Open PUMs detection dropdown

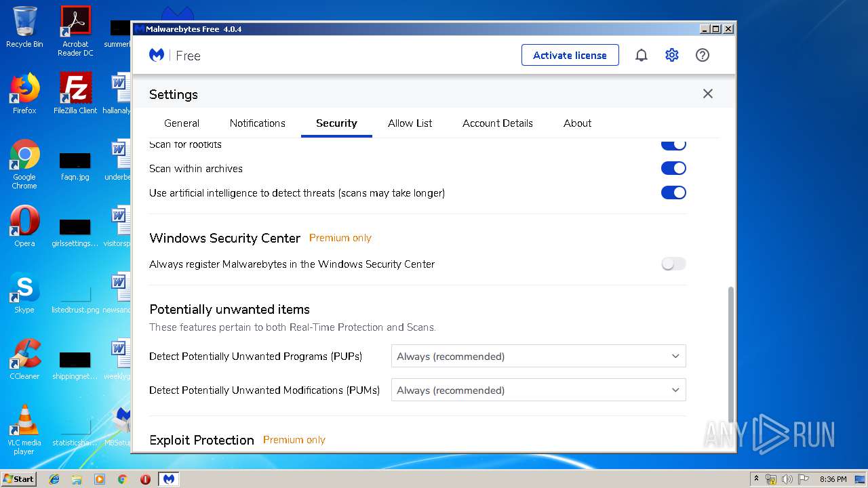click(x=538, y=390)
